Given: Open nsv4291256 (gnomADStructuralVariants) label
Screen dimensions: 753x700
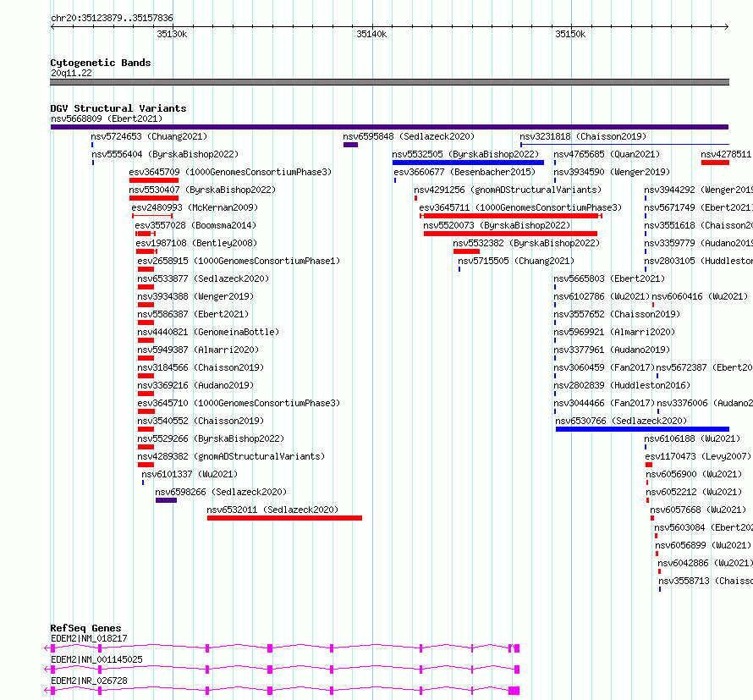Looking at the screenshot, I should 508,190.
